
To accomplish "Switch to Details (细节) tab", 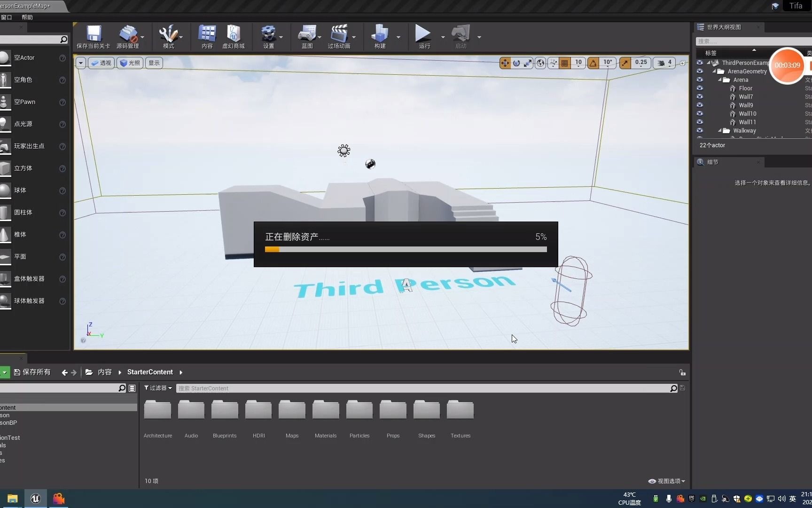I will 712,162.
